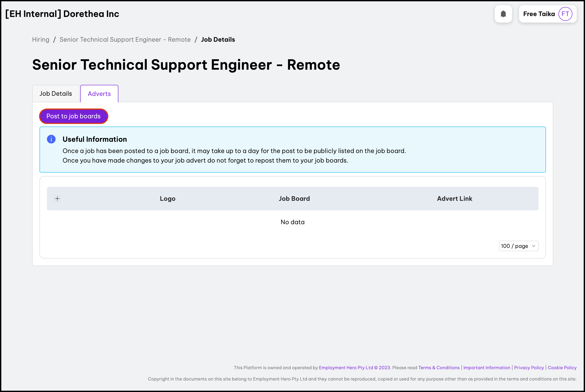Click Job Details breadcrumb item
This screenshot has height=392, width=585.
coord(218,40)
